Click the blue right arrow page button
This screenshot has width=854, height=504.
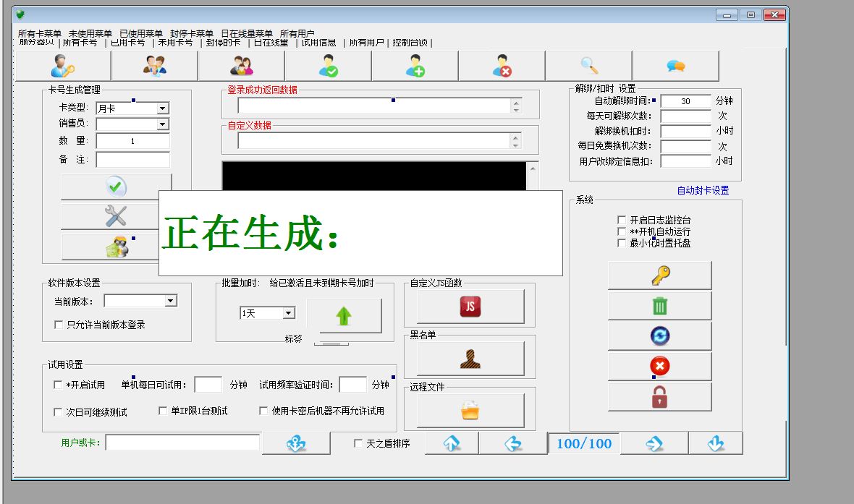(654, 443)
